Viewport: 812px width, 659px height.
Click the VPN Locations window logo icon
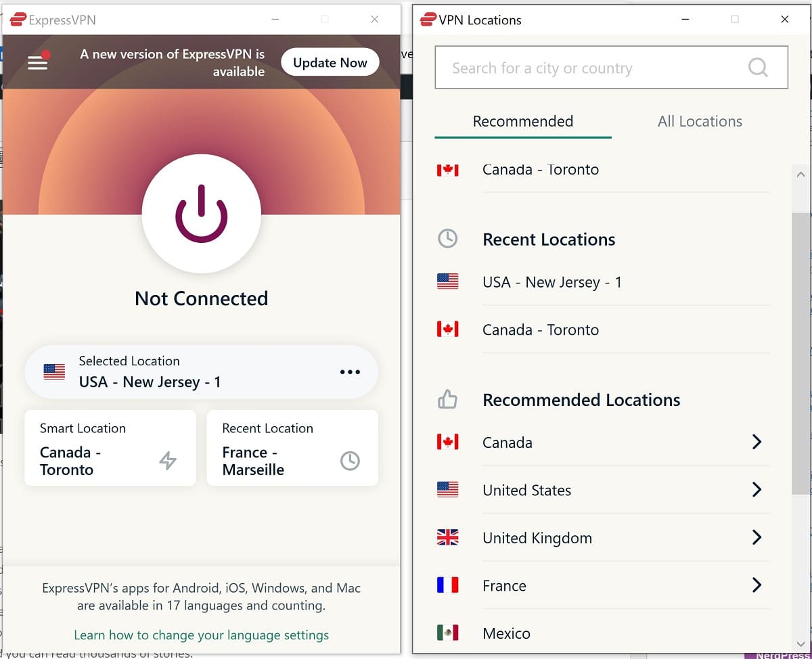point(428,20)
